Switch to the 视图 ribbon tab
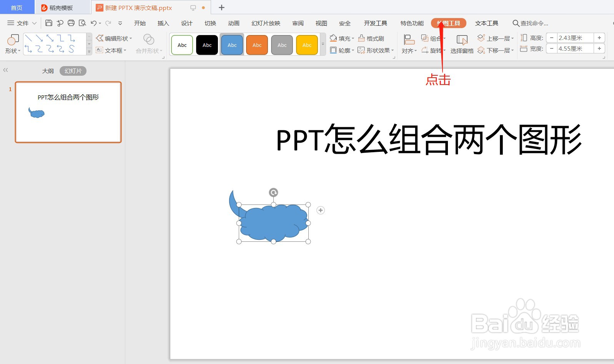The width and height of the screenshot is (614, 364). point(321,23)
